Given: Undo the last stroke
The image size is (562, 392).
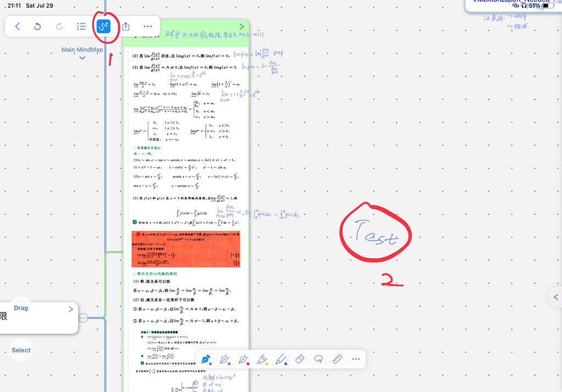Looking at the screenshot, I should pos(37,26).
